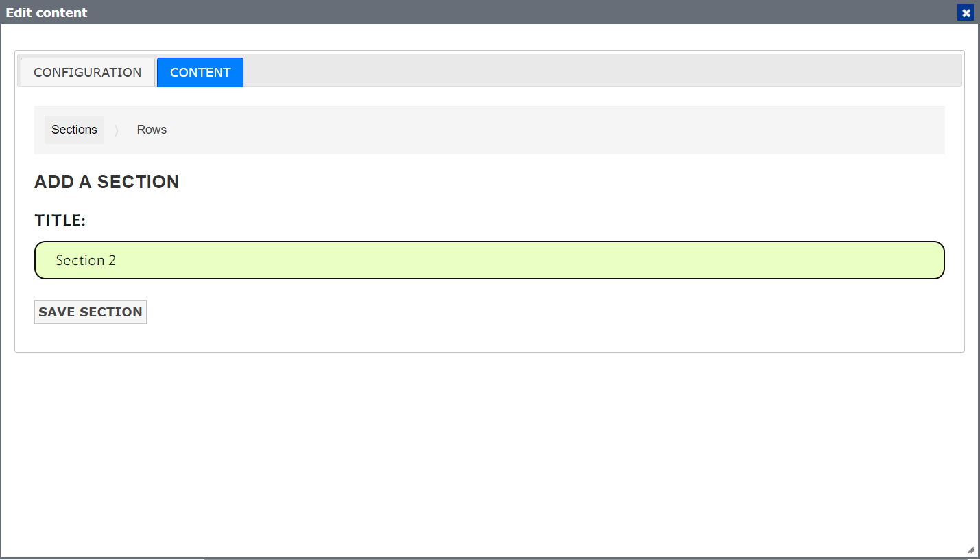Viewport: 980px width, 560px height.
Task: Dismiss dialog using the X icon
Action: point(966,12)
